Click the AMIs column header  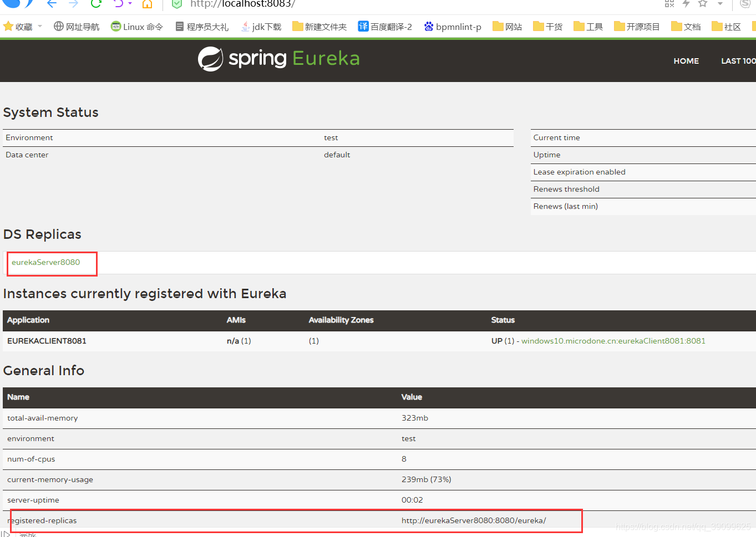[236, 320]
